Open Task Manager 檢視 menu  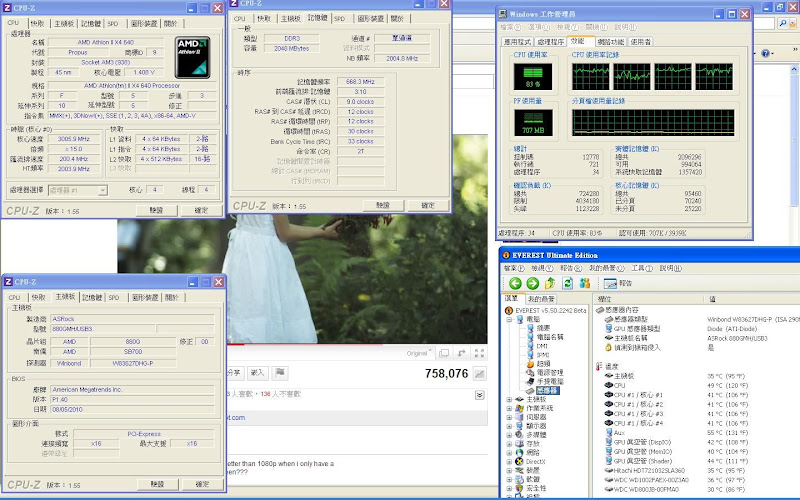pos(568,27)
